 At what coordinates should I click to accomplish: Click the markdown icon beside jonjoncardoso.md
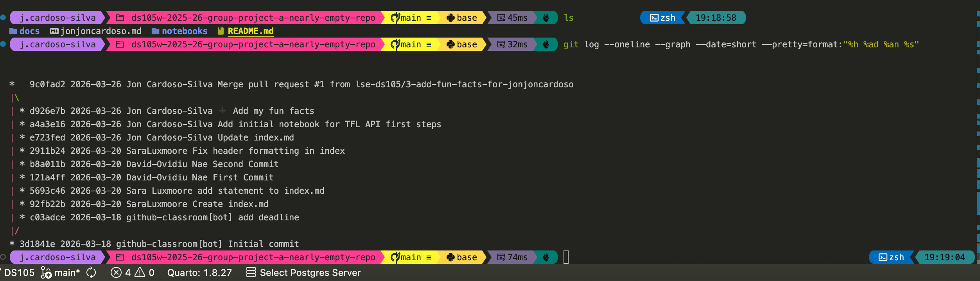point(54,31)
